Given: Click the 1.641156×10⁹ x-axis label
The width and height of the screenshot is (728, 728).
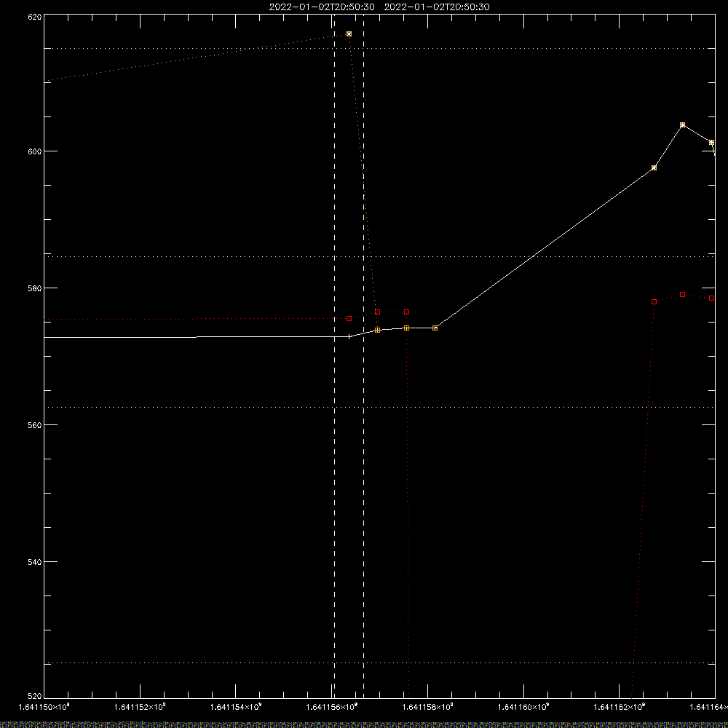Looking at the screenshot, I should (332, 707).
